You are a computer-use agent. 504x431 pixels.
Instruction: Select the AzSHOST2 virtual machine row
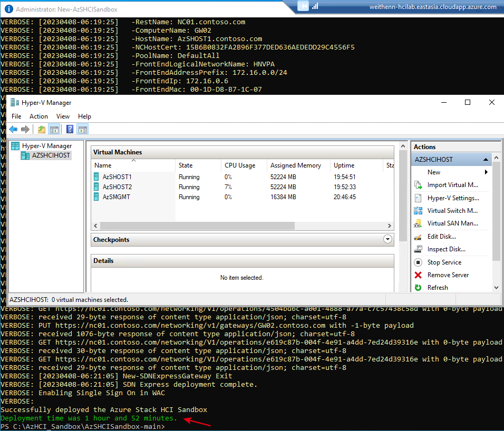click(x=243, y=187)
